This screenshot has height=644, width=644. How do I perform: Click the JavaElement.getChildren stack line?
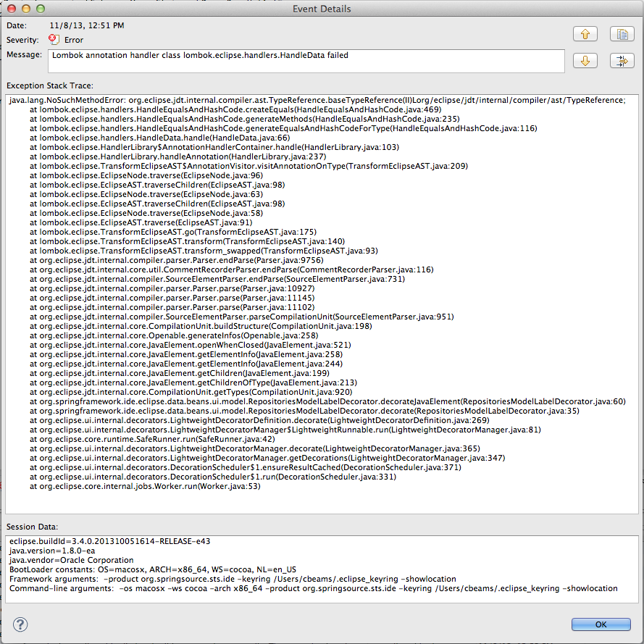pos(180,373)
